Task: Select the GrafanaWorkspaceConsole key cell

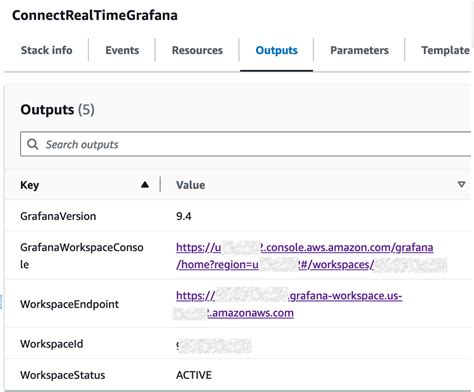Action: [82, 256]
